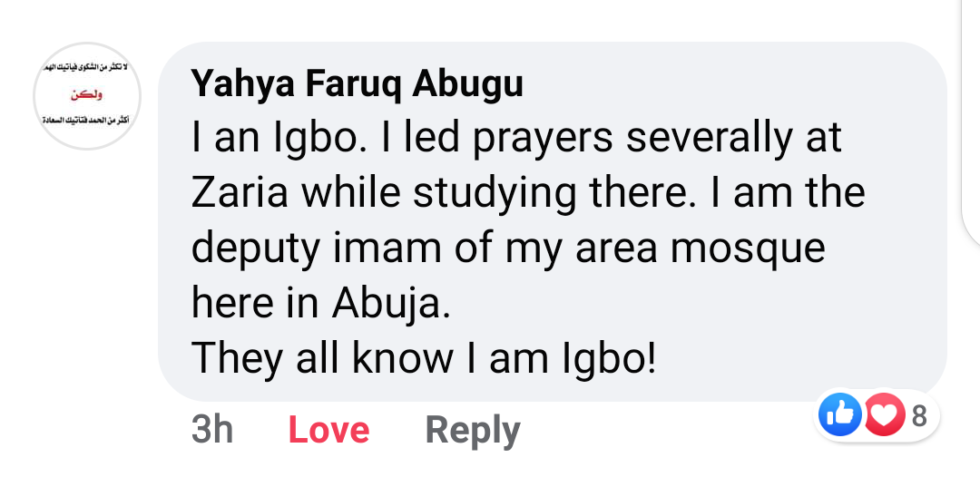Select the line "They all know I am Igbo!"
The width and height of the screenshot is (980, 477).
(x=423, y=359)
